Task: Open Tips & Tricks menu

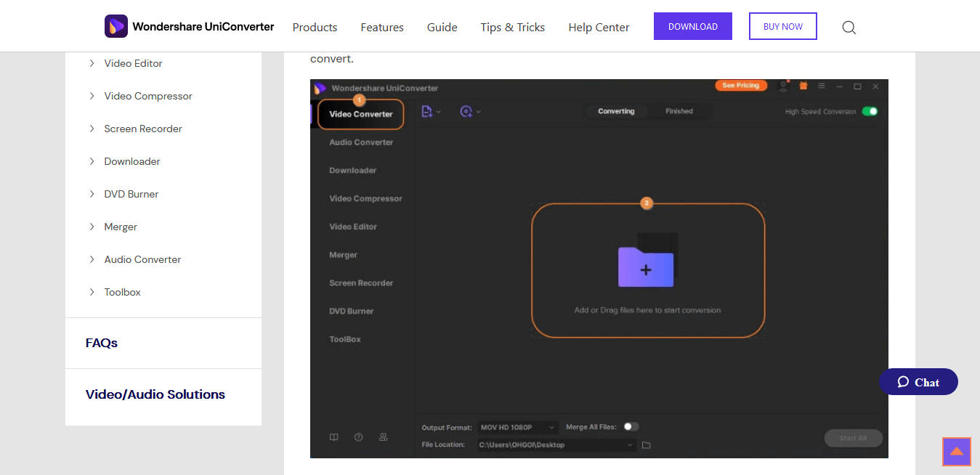Action: coord(512,28)
